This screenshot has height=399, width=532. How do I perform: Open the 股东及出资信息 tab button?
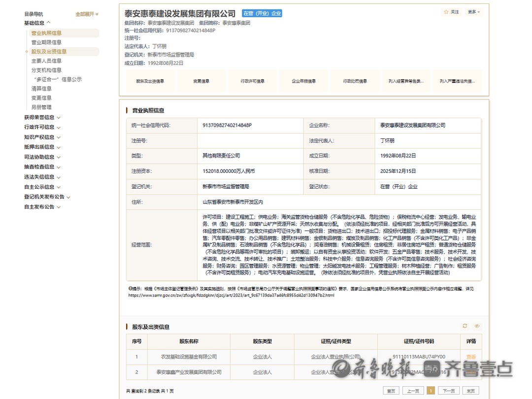150,81
